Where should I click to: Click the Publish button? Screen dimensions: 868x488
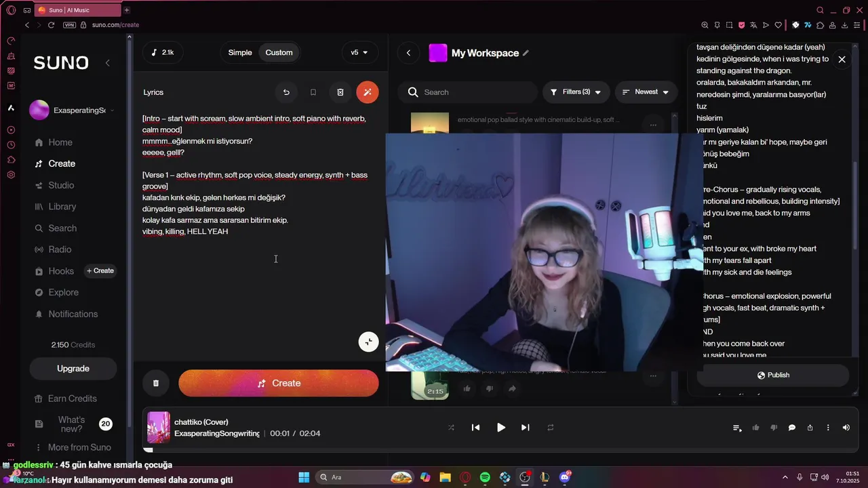772,375
